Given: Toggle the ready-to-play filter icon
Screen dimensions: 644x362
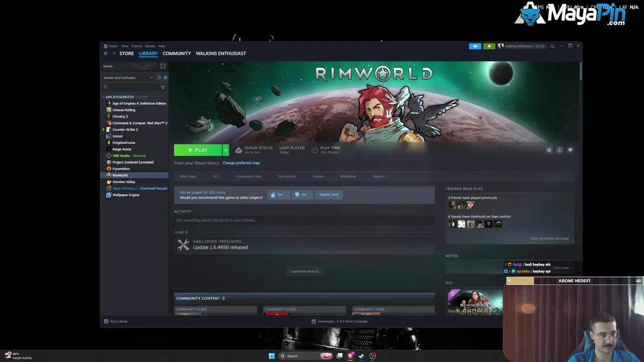Looking at the screenshot, I should pyautogui.click(x=165, y=77).
